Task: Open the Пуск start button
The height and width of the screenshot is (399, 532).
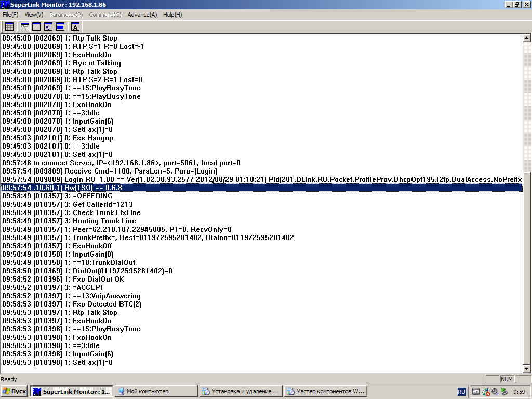Action: point(14,391)
